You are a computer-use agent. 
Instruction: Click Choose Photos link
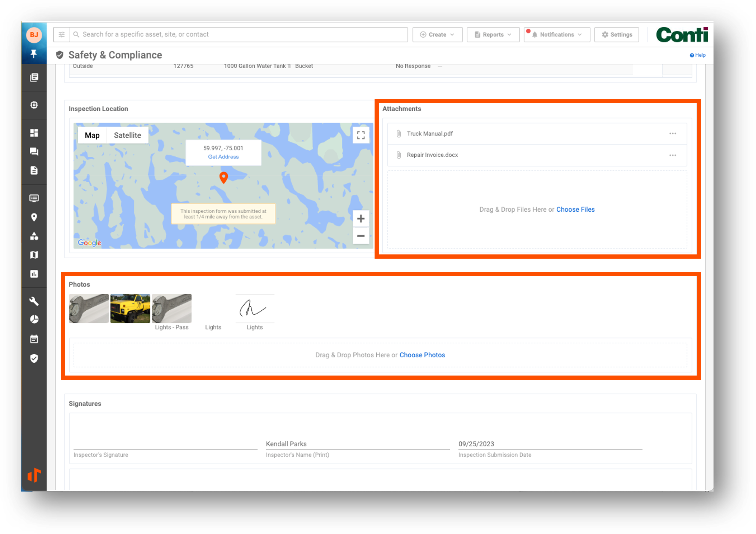pyautogui.click(x=422, y=355)
